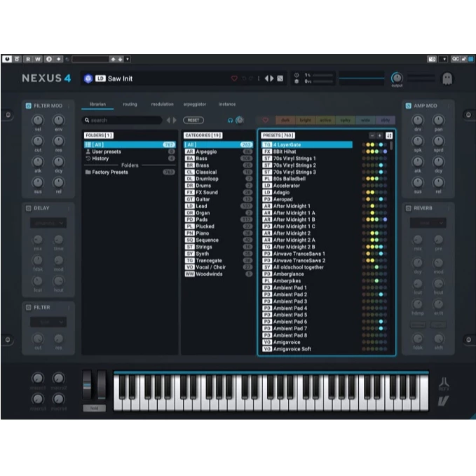Adjust the macro1 knob
The height and width of the screenshot is (476, 476).
click(x=38, y=379)
